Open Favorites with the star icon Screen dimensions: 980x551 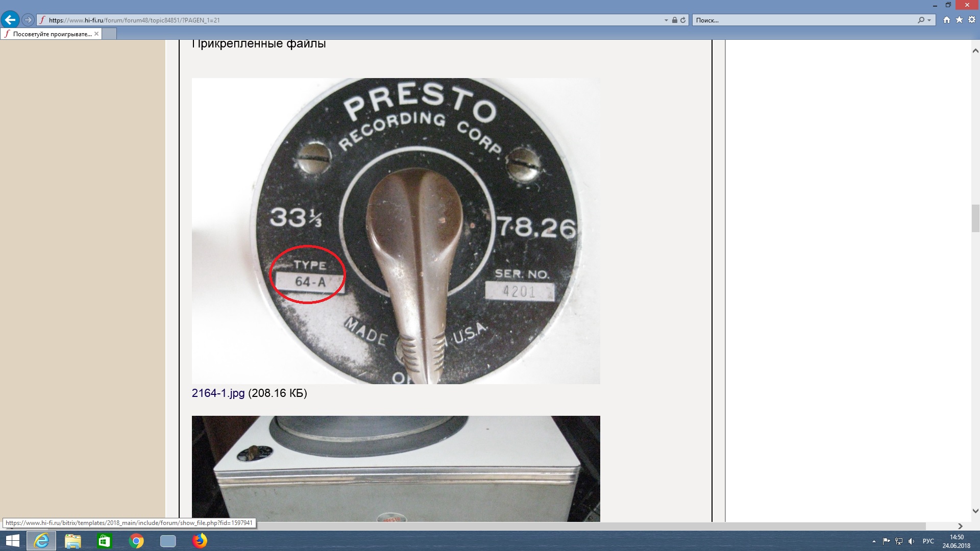[x=959, y=20]
